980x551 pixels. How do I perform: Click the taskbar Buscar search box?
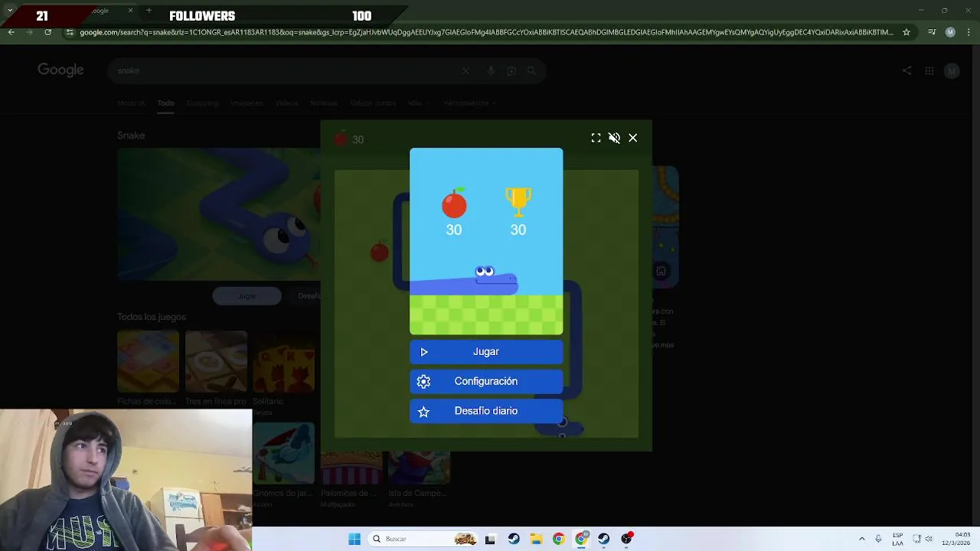coord(423,539)
